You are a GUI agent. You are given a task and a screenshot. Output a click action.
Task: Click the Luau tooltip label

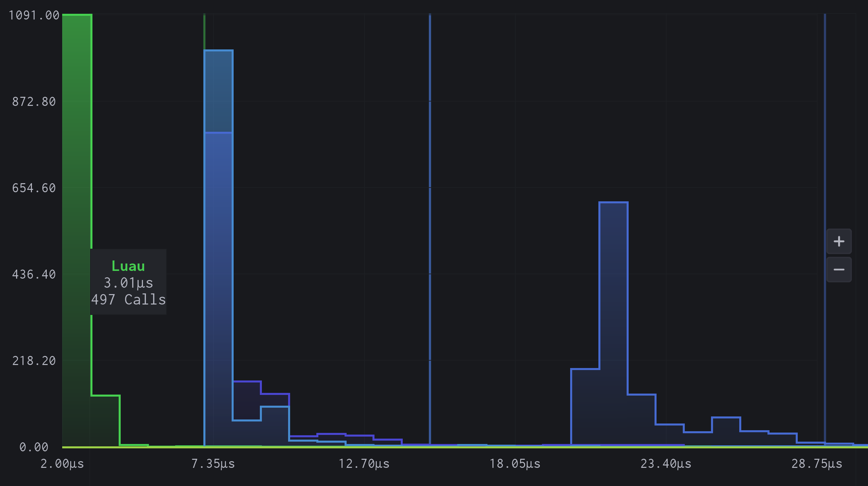point(128,266)
